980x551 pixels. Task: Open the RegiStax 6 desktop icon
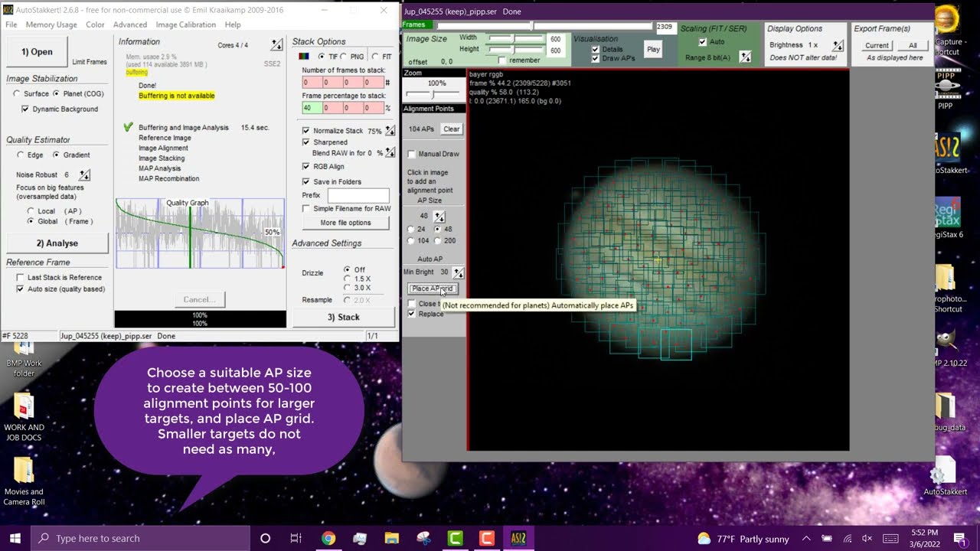[x=947, y=219]
